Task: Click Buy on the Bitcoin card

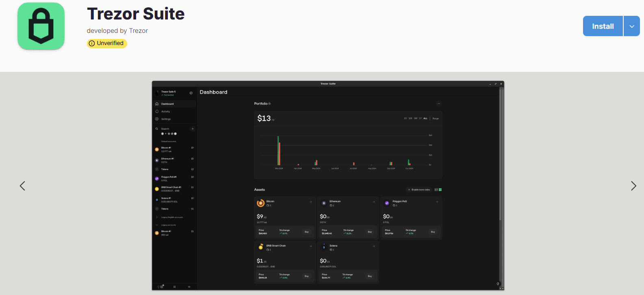Action: pyautogui.click(x=307, y=232)
